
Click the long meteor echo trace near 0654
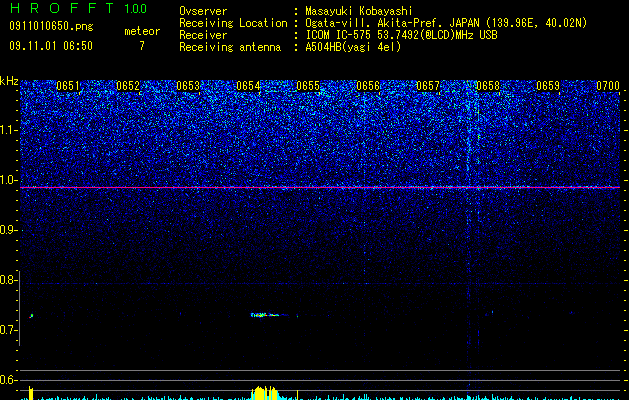270,315
